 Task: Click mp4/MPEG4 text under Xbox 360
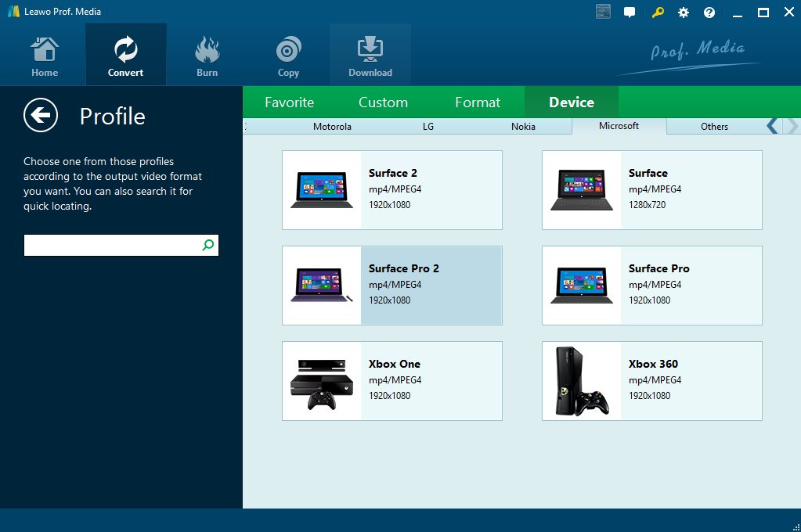pos(655,380)
